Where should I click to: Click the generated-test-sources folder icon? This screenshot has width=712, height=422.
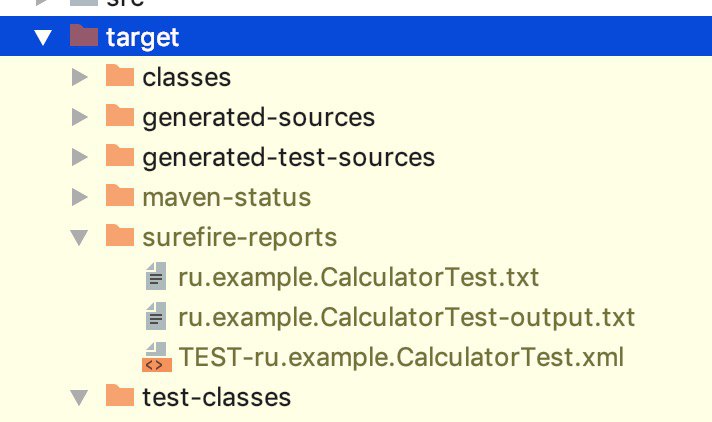[120, 155]
